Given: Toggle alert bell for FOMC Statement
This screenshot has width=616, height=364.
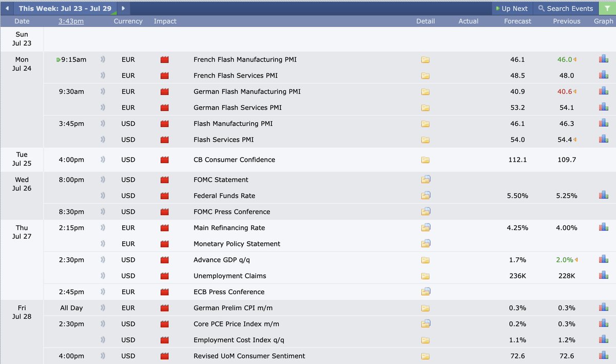Looking at the screenshot, I should [103, 180].
